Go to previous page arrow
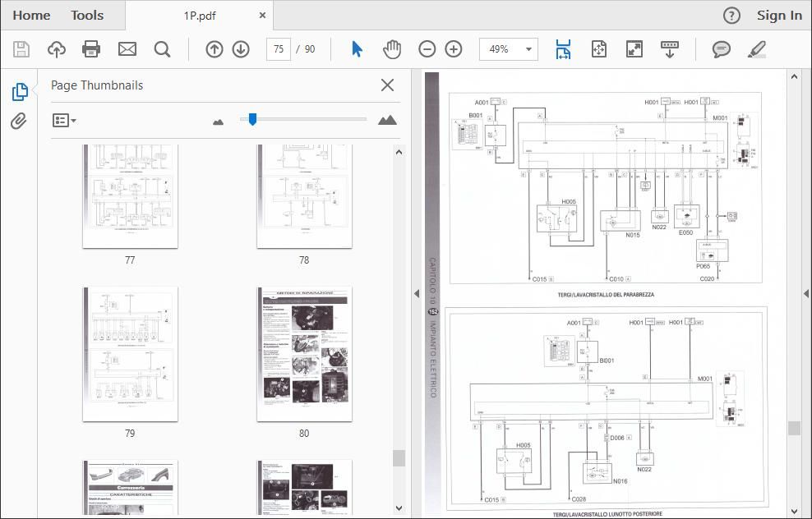812x519 pixels. [215, 49]
